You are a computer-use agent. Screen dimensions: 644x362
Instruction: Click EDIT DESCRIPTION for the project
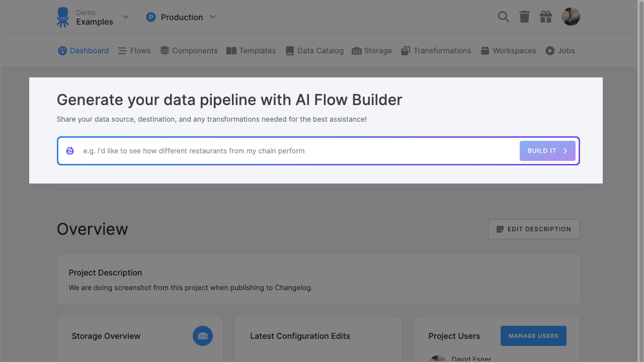[x=534, y=229]
